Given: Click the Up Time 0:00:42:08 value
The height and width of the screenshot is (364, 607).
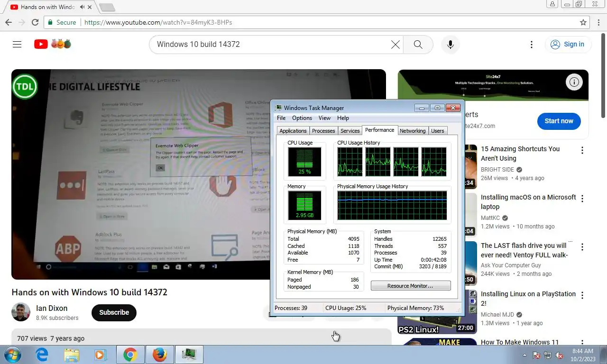Looking at the screenshot, I should 433,260.
